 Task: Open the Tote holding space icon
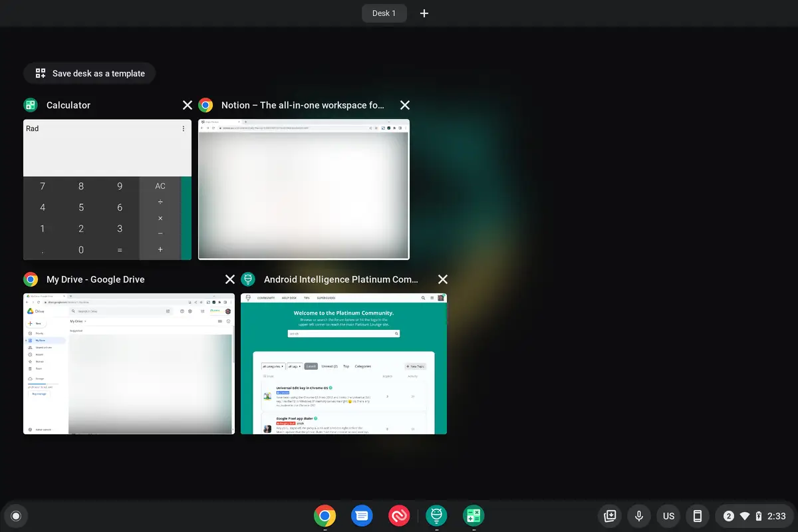coord(609,516)
